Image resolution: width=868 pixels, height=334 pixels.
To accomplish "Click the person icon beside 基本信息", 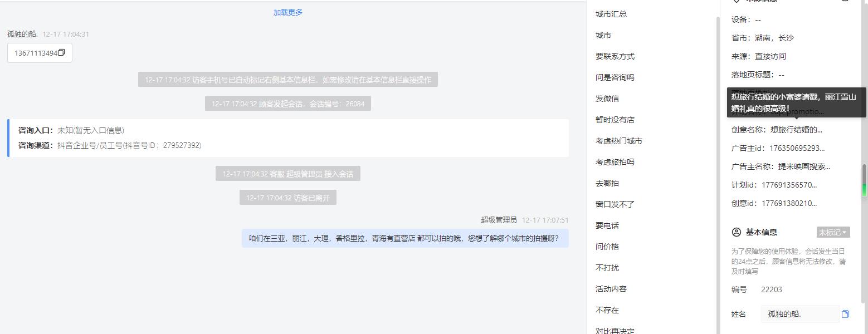I will point(737,232).
